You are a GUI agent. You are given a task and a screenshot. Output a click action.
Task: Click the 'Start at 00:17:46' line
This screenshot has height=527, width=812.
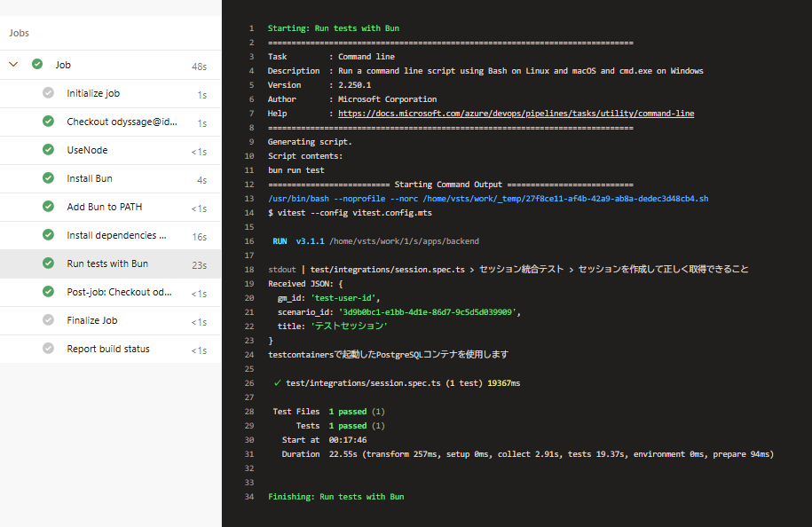coord(324,440)
